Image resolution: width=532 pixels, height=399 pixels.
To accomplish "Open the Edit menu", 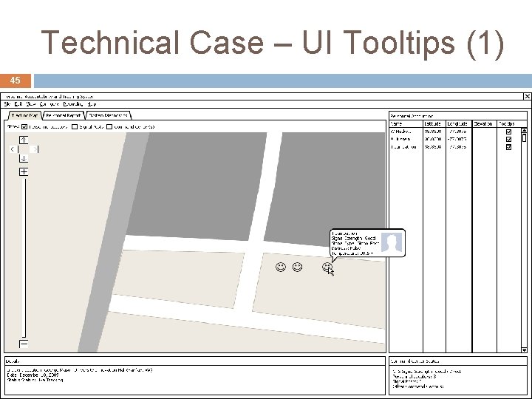I will click(18, 104).
